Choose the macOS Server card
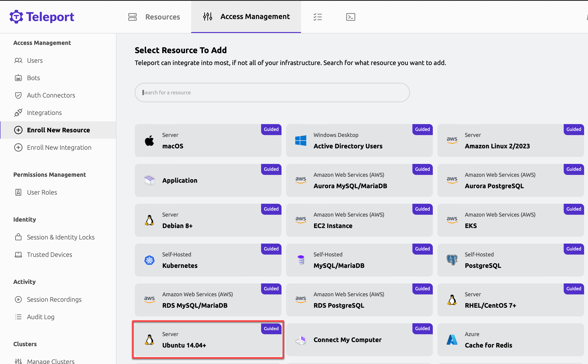Image resolution: width=588 pixels, height=364 pixels. [x=208, y=141]
